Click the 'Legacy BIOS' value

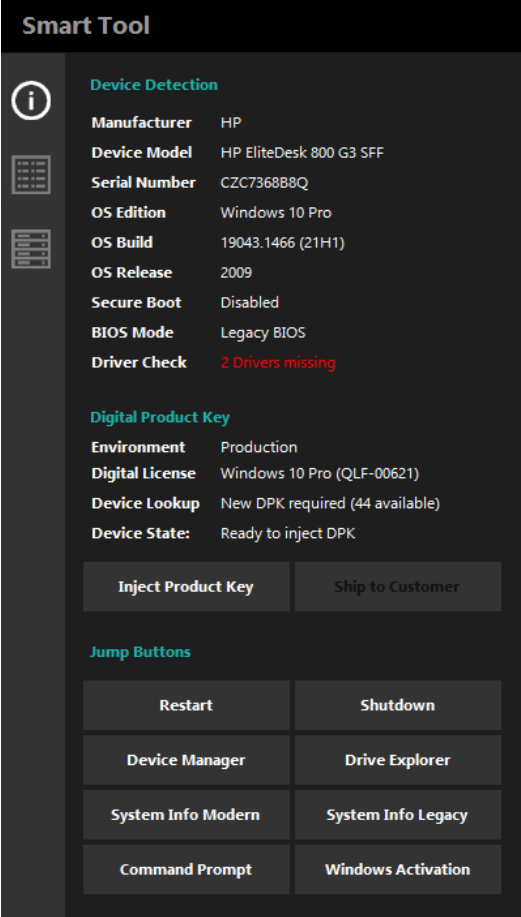(x=263, y=333)
